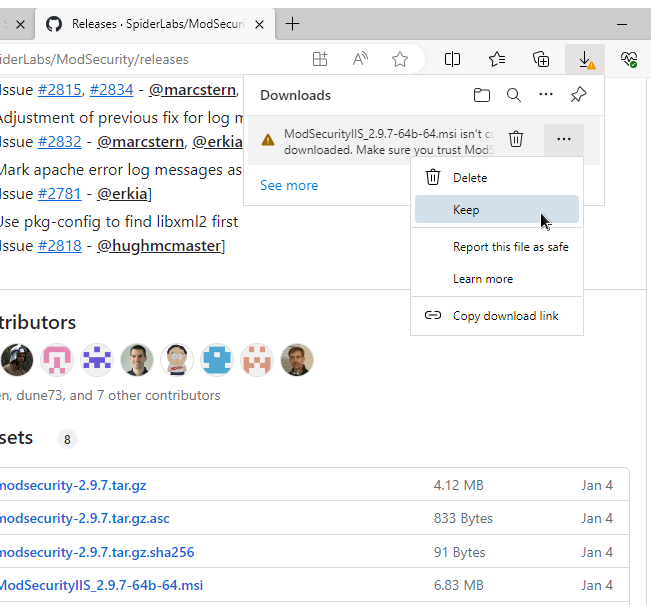Click the assets count badge 8
The width and height of the screenshot is (651, 605).
(x=67, y=439)
